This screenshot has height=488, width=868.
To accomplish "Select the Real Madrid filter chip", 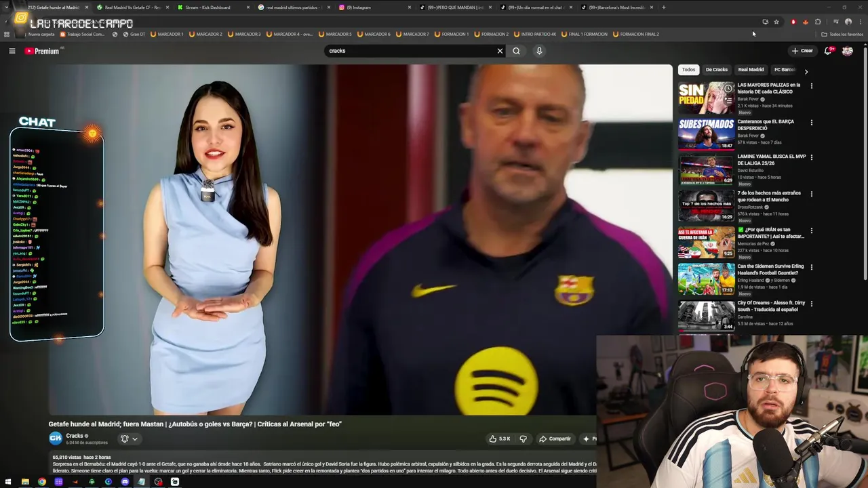I will [751, 70].
